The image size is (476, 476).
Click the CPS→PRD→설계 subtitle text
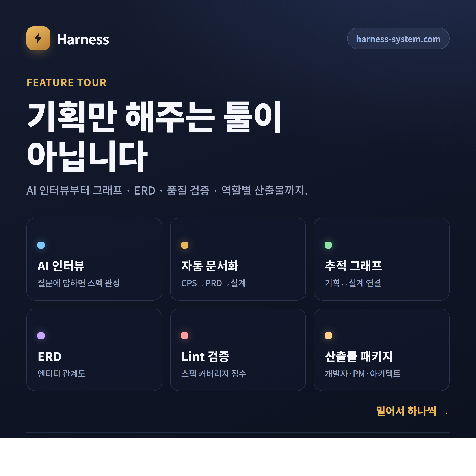click(x=213, y=283)
